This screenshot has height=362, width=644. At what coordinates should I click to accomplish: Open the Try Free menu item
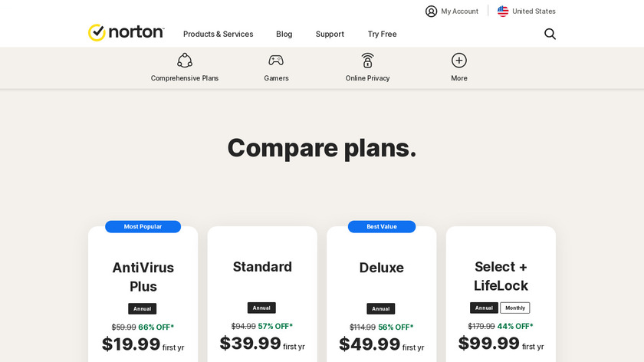pyautogui.click(x=382, y=34)
